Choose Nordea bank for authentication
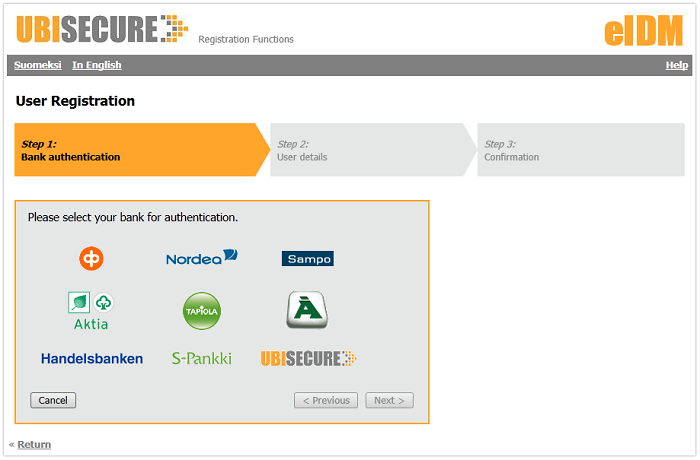Viewport: 700px width, 460px height. click(202, 257)
